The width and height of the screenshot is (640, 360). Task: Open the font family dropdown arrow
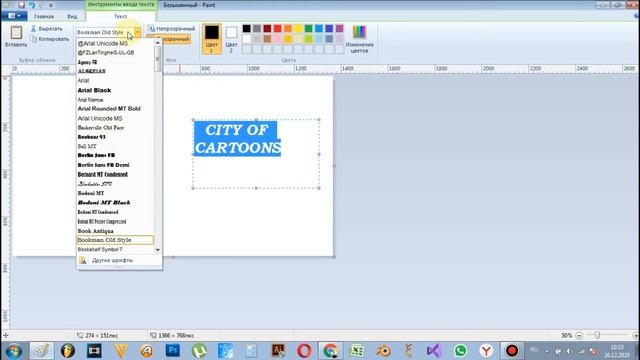(138, 32)
